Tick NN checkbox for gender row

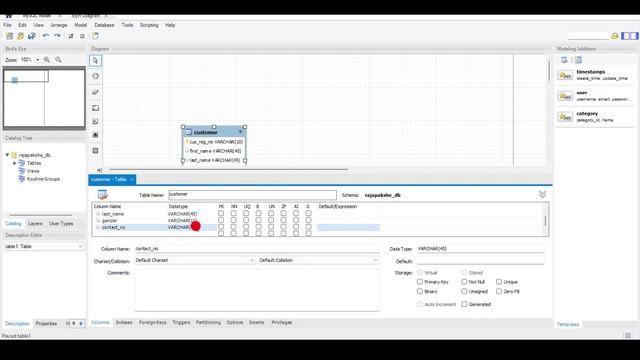[x=233, y=220]
